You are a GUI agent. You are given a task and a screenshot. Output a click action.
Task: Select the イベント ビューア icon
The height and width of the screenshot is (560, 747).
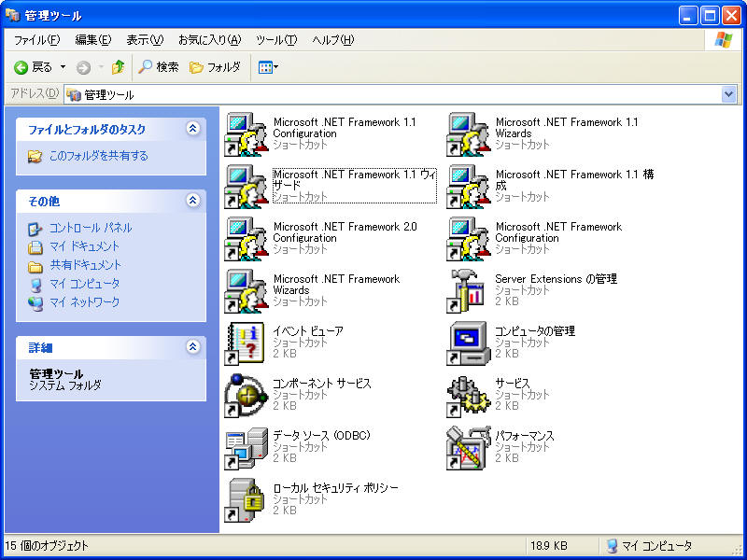[x=246, y=343]
